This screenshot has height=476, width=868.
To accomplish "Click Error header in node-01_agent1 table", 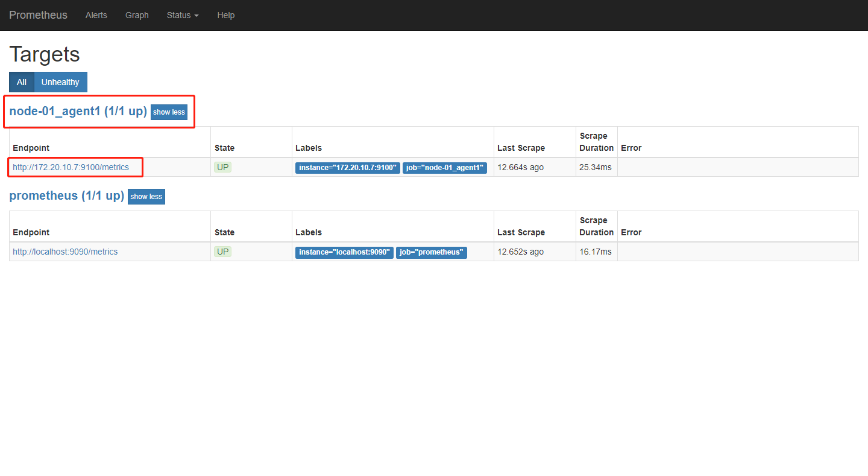I will [x=631, y=148].
